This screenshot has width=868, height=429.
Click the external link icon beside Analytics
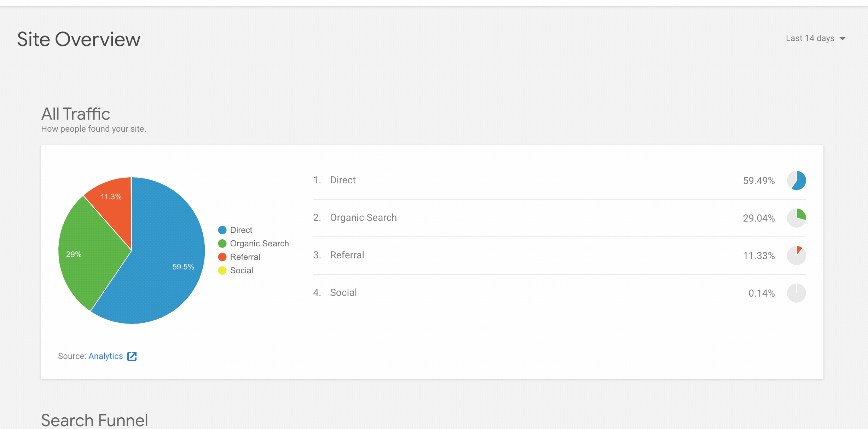coord(132,356)
